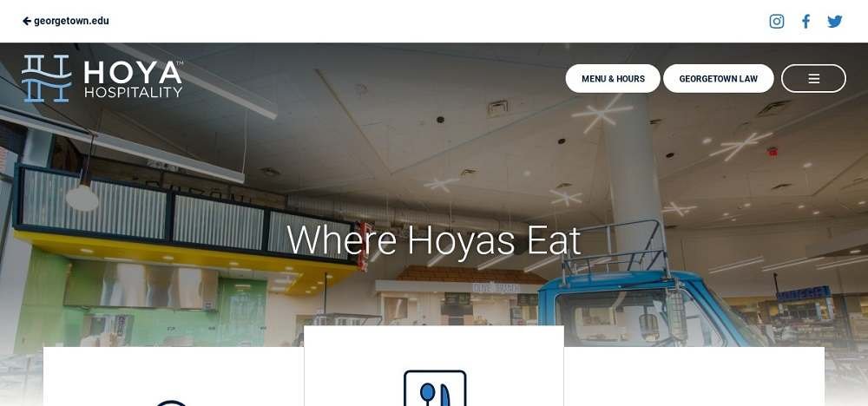Click the HOYA HOSPITALITY wordmark

pos(134,80)
